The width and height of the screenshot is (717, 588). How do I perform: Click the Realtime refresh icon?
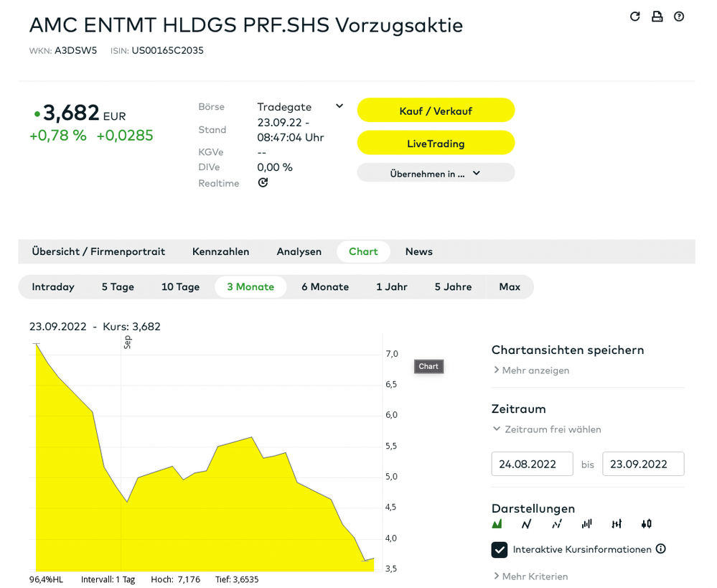[x=263, y=183]
